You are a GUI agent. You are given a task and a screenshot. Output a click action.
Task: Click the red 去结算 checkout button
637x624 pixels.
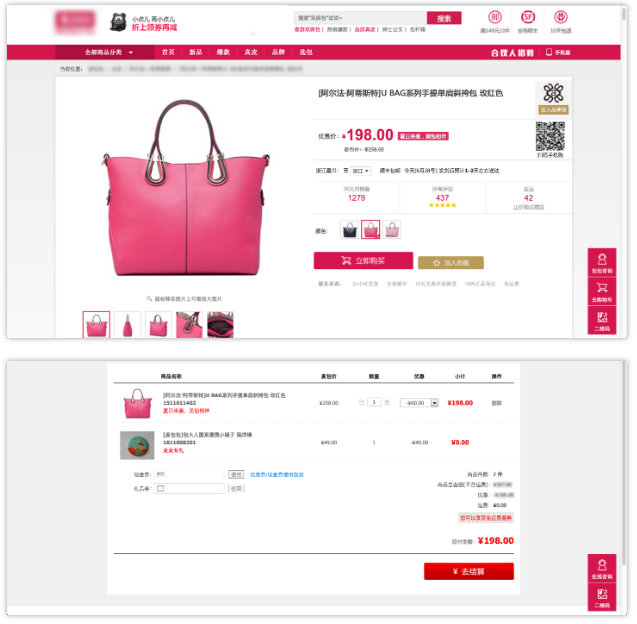click(469, 571)
